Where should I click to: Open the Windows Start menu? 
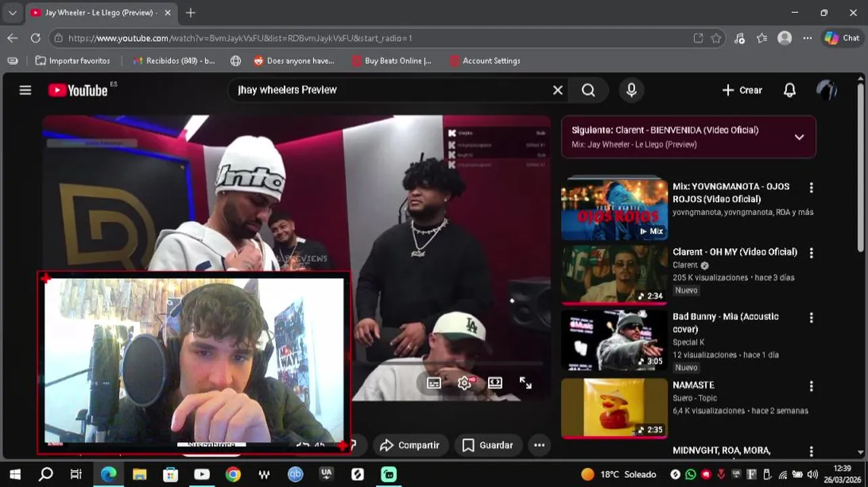[15, 474]
